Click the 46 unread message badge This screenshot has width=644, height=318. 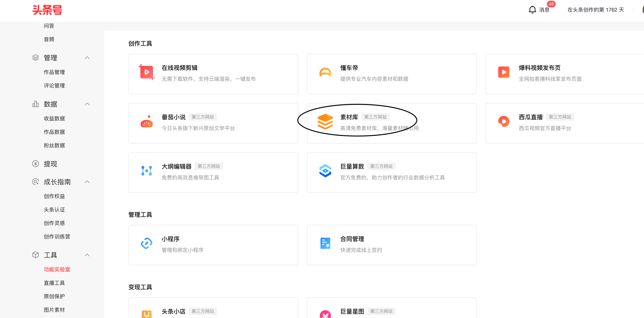[x=551, y=4]
